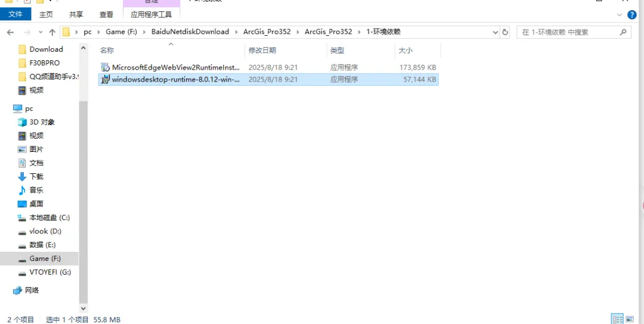Click the 桌面 icon in sidebar

22,204
